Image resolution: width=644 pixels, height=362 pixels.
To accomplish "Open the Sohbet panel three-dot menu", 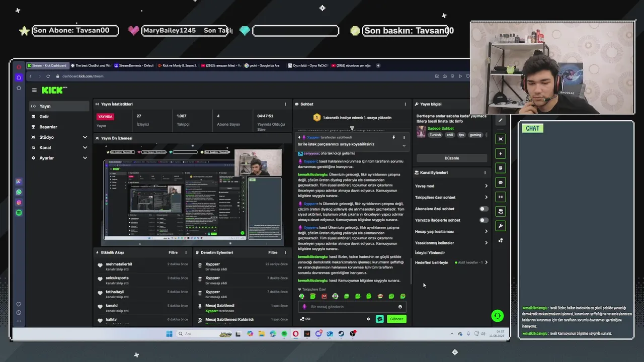I will pyautogui.click(x=405, y=104).
